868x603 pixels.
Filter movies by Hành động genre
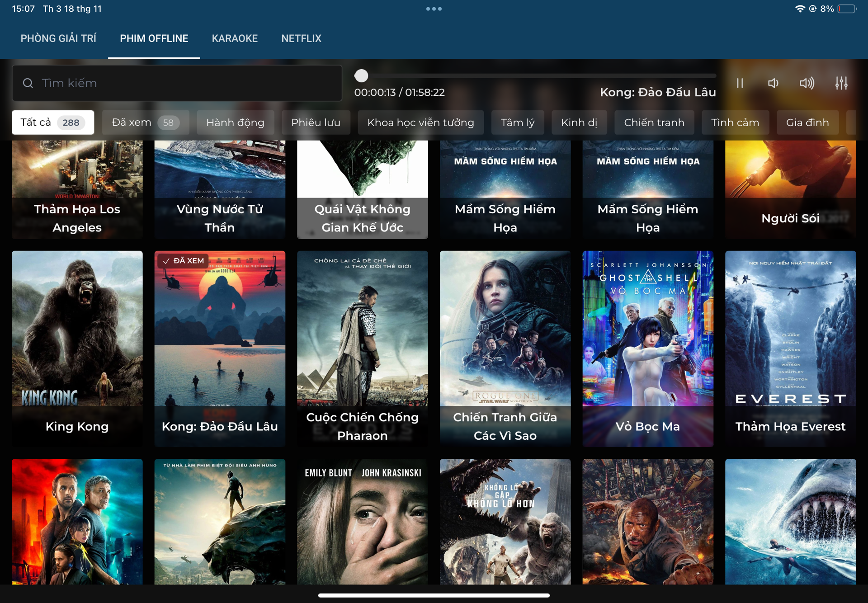pyautogui.click(x=235, y=122)
